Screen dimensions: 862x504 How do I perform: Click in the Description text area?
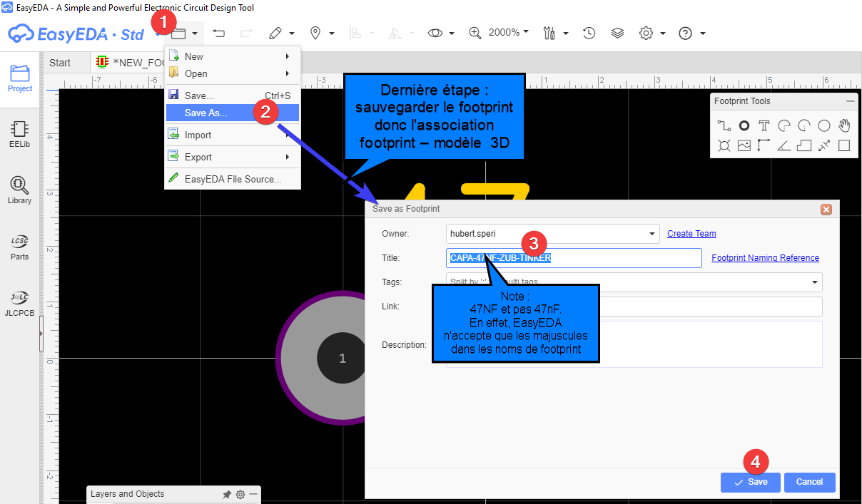coord(634,344)
